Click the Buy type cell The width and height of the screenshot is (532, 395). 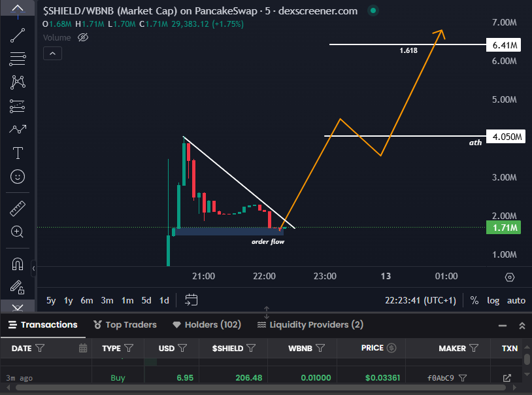click(x=118, y=378)
